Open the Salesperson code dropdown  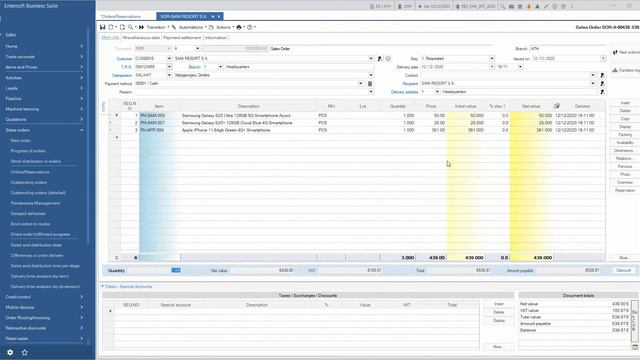(169, 76)
